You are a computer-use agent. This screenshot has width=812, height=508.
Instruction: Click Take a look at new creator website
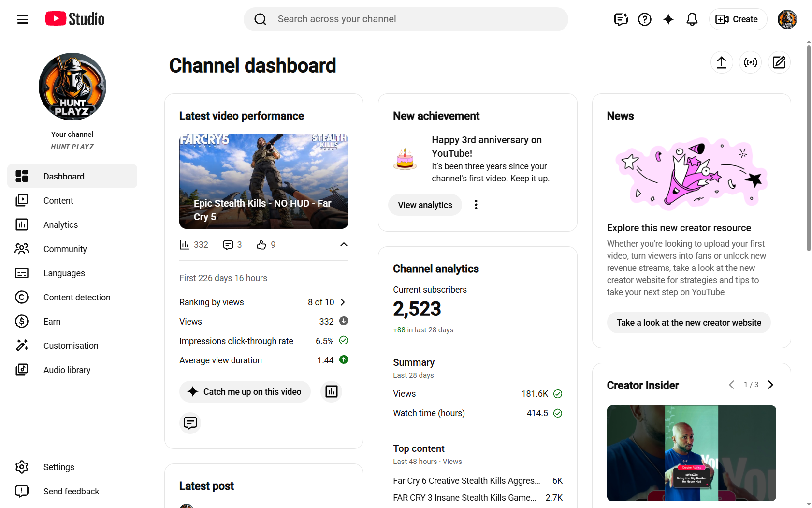click(x=689, y=322)
